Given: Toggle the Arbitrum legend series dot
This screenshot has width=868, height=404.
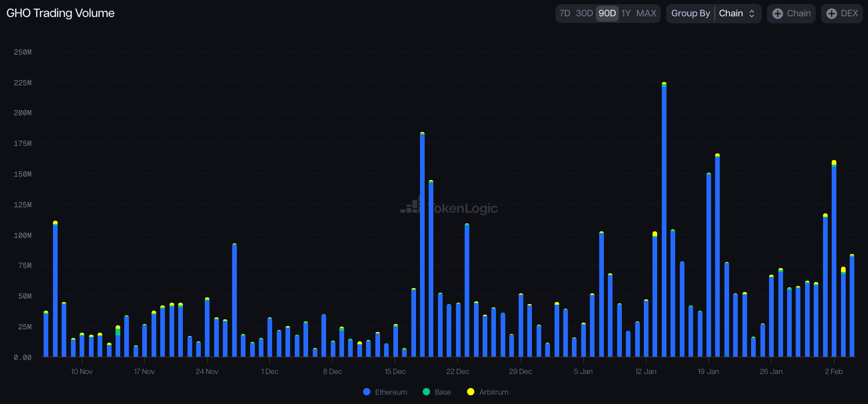Looking at the screenshot, I should pyautogui.click(x=471, y=392).
